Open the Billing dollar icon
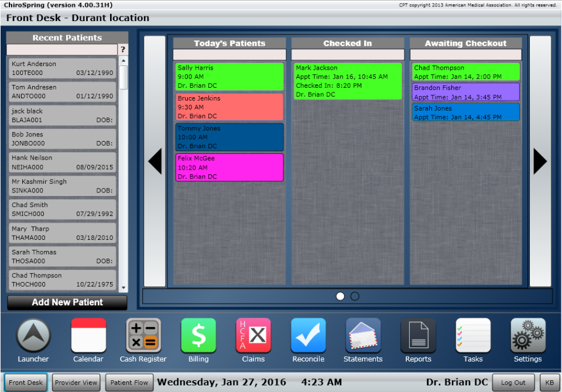The width and height of the screenshot is (562, 392). pos(198,336)
